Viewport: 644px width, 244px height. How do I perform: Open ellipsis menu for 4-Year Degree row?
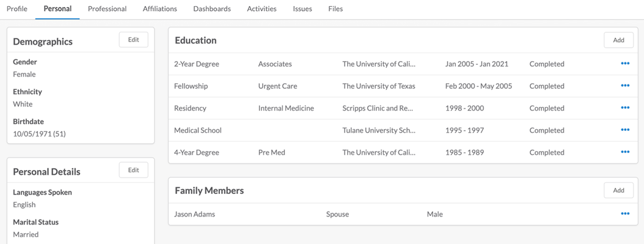point(625,152)
